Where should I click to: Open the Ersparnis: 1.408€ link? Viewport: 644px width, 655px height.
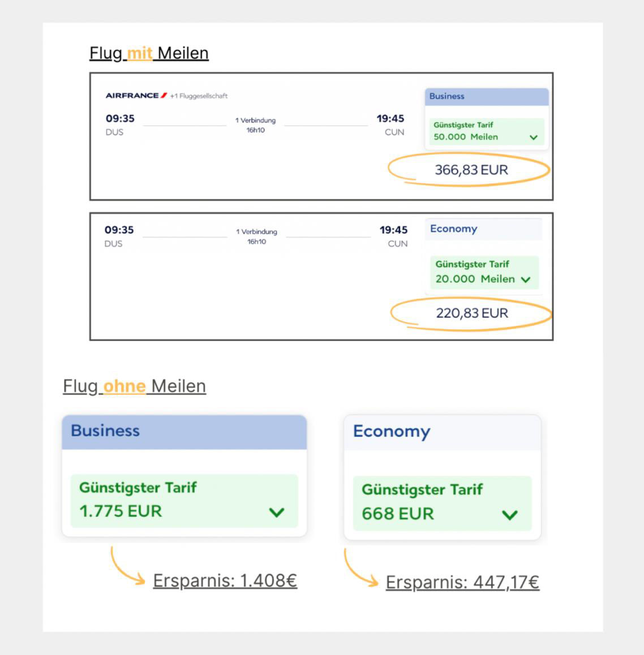225,581
